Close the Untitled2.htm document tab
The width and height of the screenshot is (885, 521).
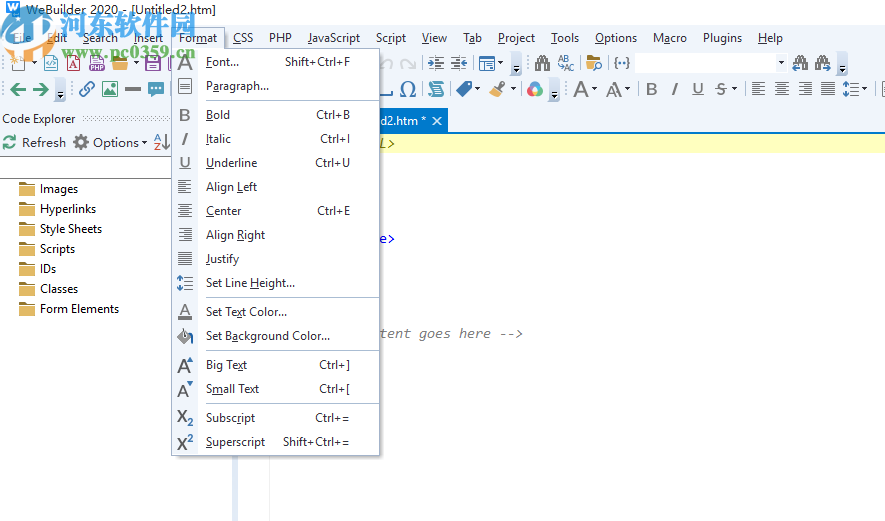coord(438,121)
